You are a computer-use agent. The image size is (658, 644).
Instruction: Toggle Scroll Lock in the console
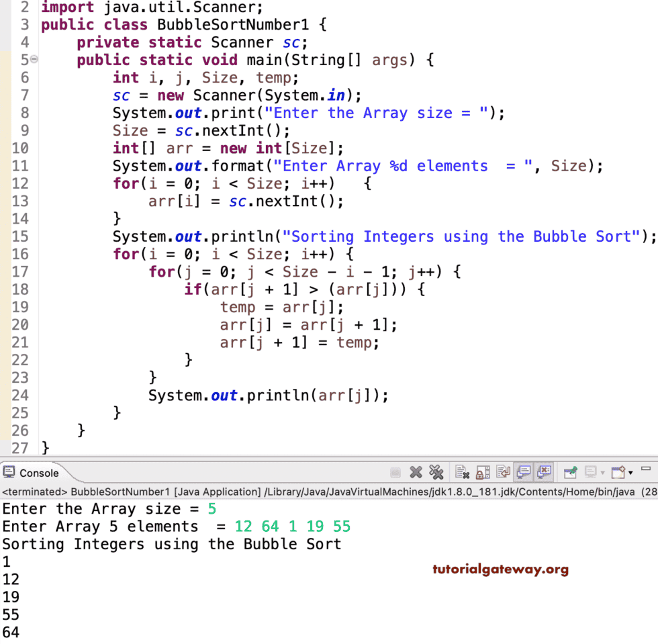click(x=483, y=472)
